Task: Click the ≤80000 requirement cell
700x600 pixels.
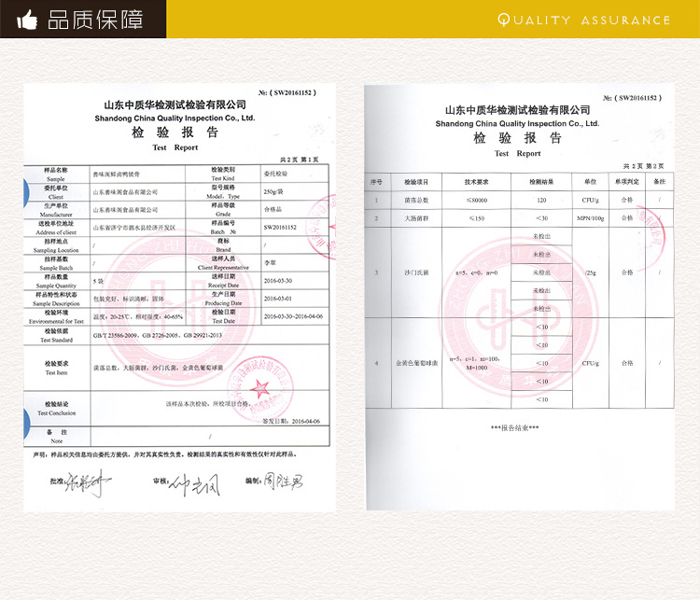Action: [x=476, y=200]
